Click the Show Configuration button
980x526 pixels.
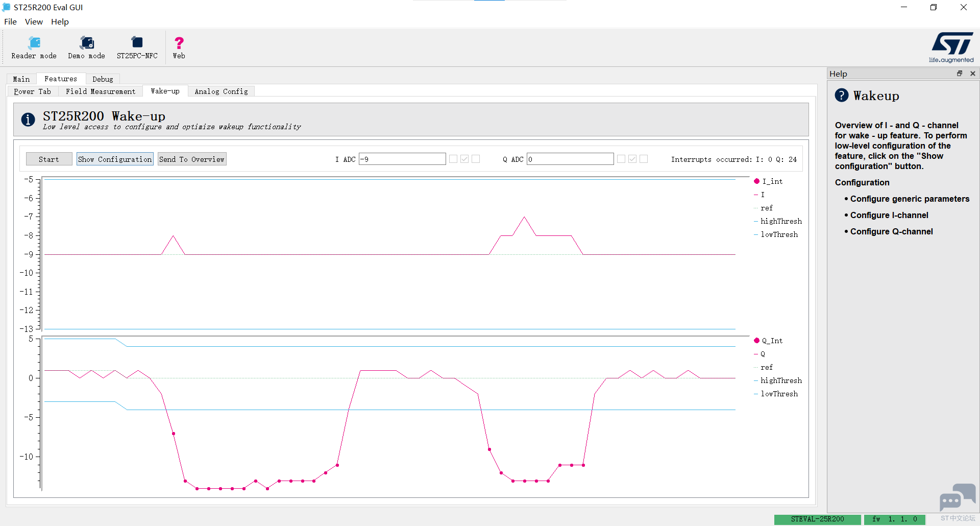115,159
